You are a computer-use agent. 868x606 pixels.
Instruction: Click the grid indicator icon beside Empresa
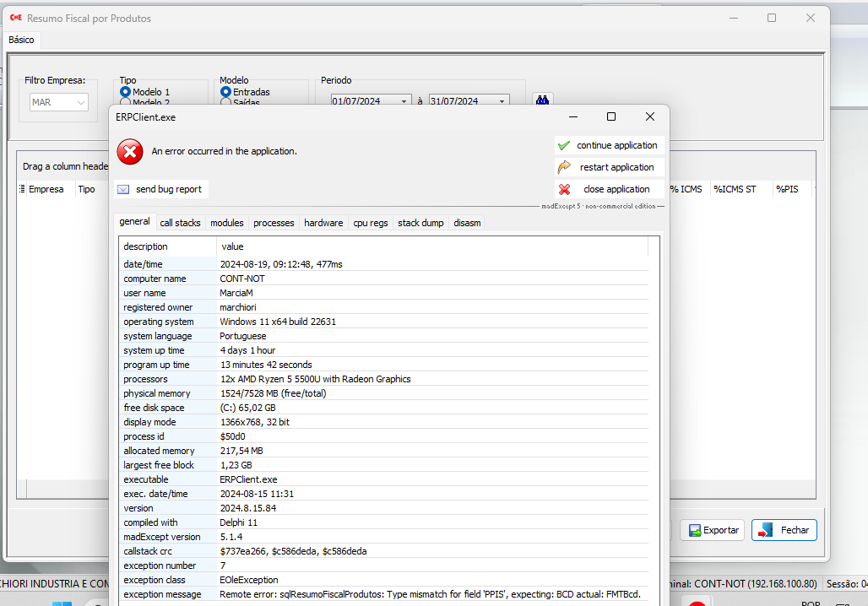click(x=22, y=189)
